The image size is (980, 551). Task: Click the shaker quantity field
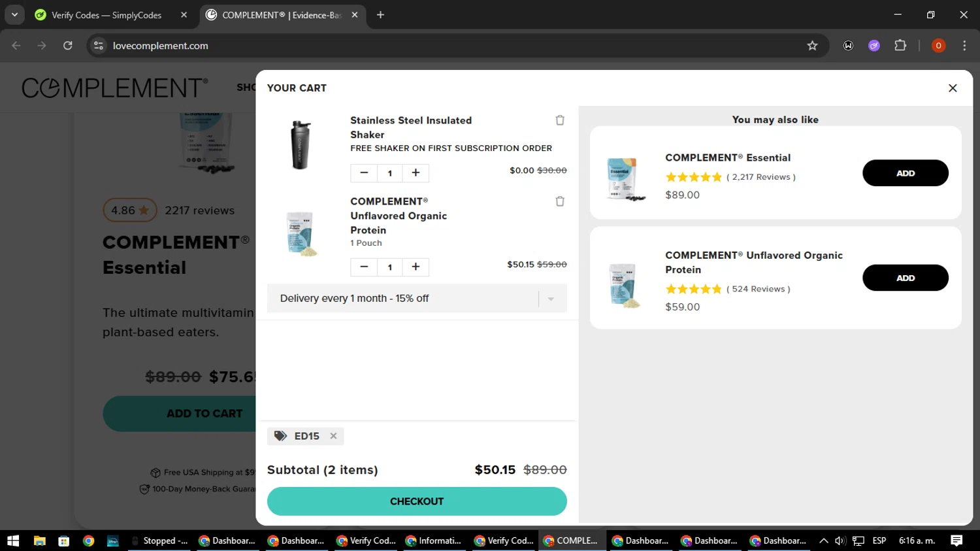coord(390,173)
